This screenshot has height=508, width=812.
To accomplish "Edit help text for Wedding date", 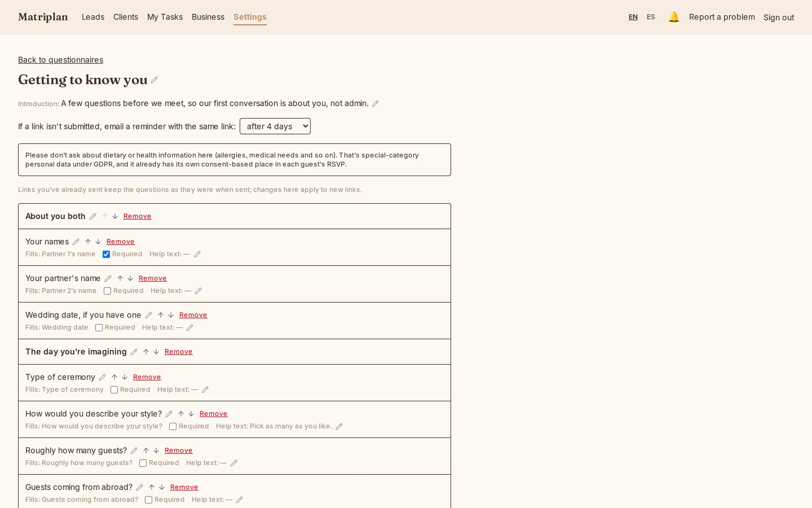I will coord(189,328).
